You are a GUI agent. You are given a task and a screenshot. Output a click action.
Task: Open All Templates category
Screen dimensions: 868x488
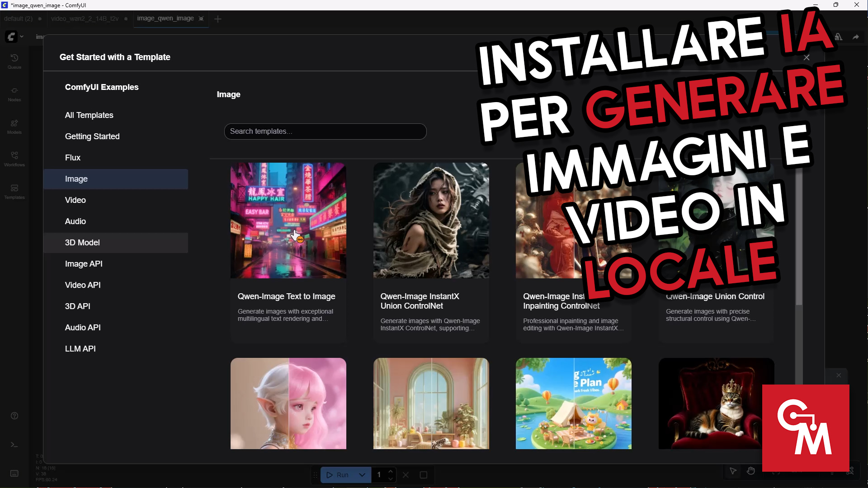pos(89,115)
